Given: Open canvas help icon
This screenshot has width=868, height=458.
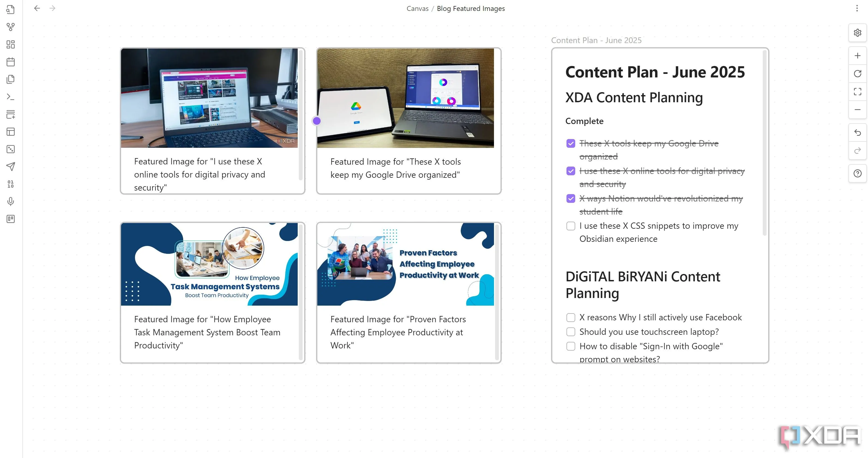Looking at the screenshot, I should pos(857,174).
